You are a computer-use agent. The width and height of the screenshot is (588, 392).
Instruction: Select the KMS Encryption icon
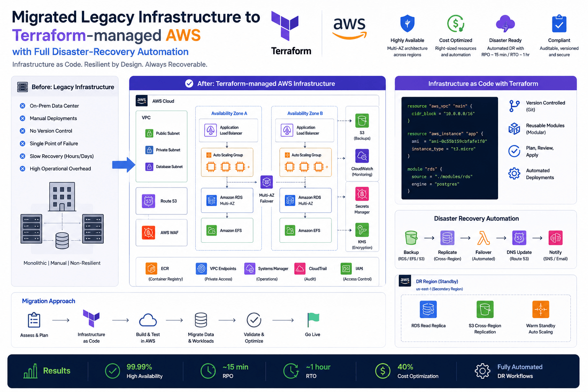[x=362, y=230]
